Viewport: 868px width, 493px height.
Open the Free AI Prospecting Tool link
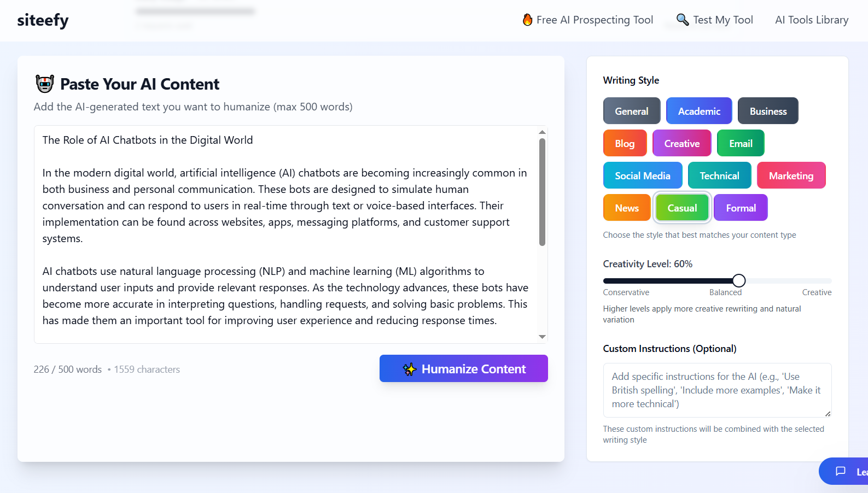pos(595,20)
